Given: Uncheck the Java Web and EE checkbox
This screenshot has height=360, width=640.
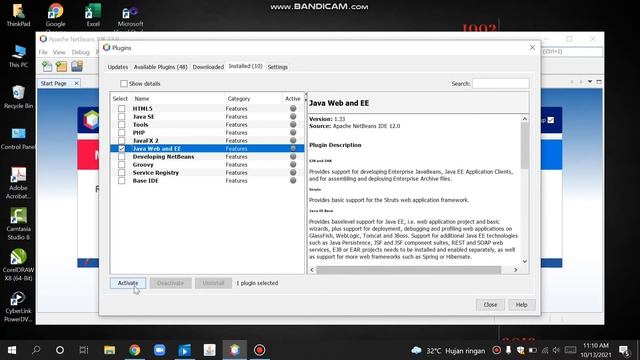Looking at the screenshot, I should 122,149.
